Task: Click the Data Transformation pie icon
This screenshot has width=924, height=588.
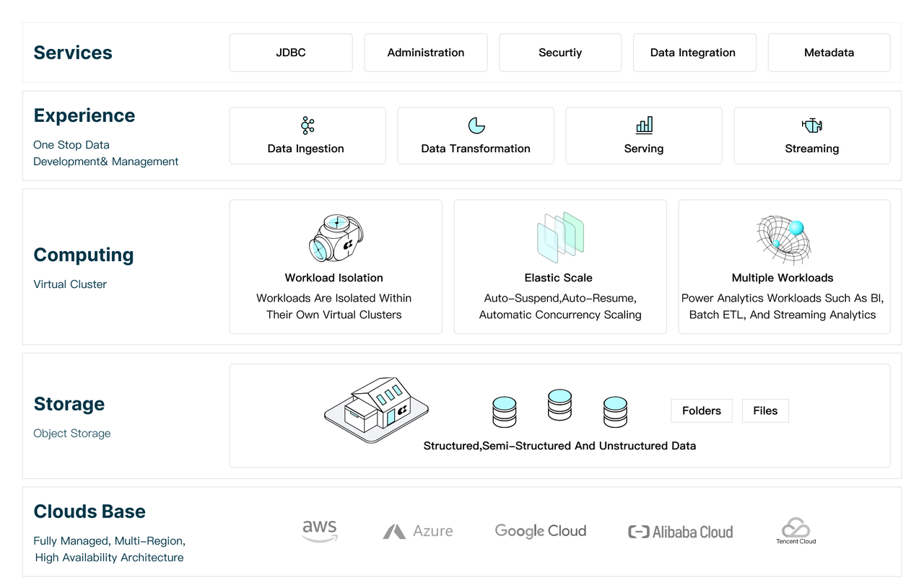Action: pyautogui.click(x=476, y=126)
